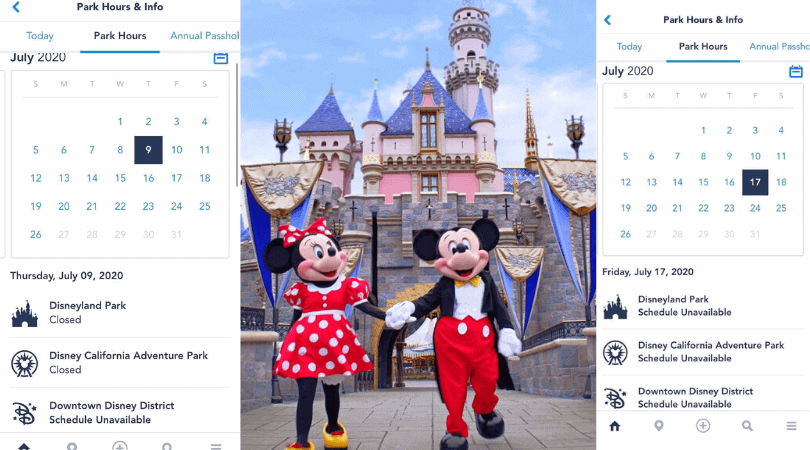Screen dimensions: 810x450
Task: Select July 9 in right calendar
Action: point(729,156)
